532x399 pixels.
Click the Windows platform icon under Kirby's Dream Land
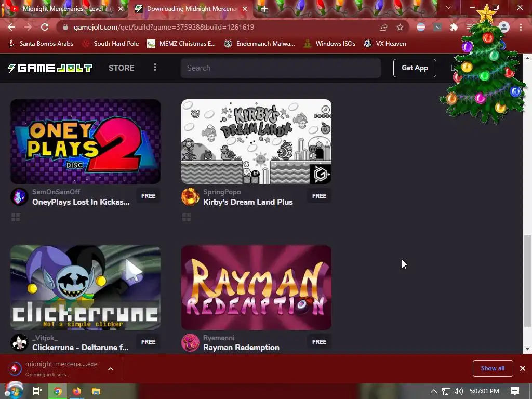(x=187, y=217)
